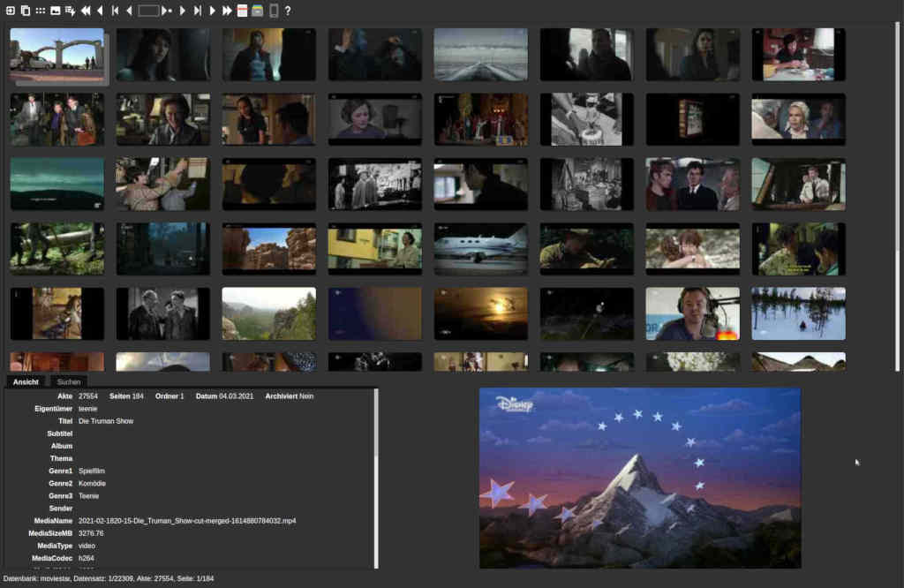The image size is (904, 588).
Task: Select the snowy road thumbnail
Action: click(x=480, y=55)
